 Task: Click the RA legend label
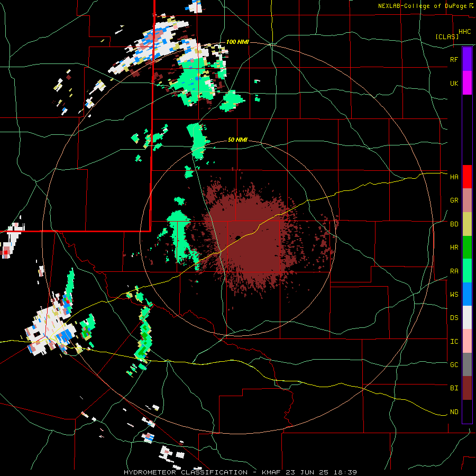click(454, 271)
